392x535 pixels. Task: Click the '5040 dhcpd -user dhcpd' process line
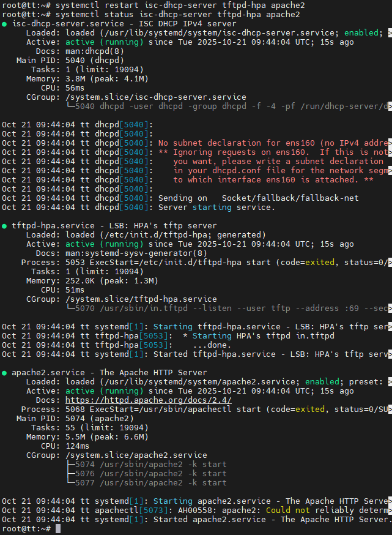[231, 107]
